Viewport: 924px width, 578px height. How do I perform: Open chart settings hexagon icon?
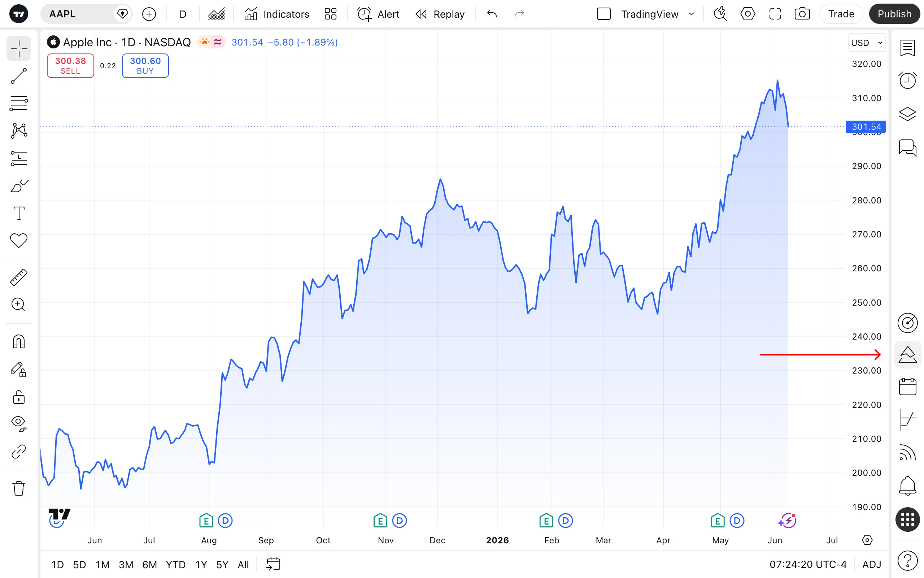point(748,14)
